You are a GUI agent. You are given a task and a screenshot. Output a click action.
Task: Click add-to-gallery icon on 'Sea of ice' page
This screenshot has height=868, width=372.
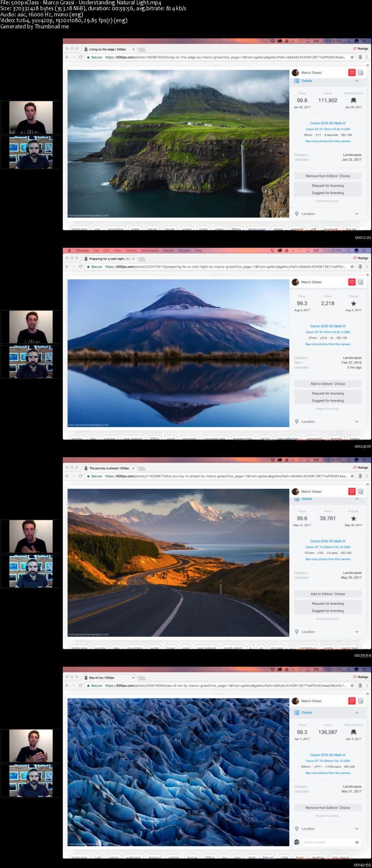click(x=360, y=701)
